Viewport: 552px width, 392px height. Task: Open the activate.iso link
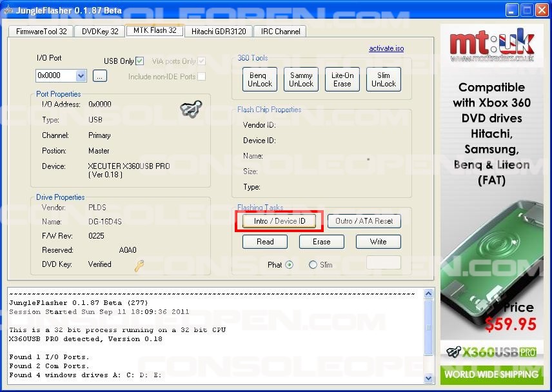386,48
